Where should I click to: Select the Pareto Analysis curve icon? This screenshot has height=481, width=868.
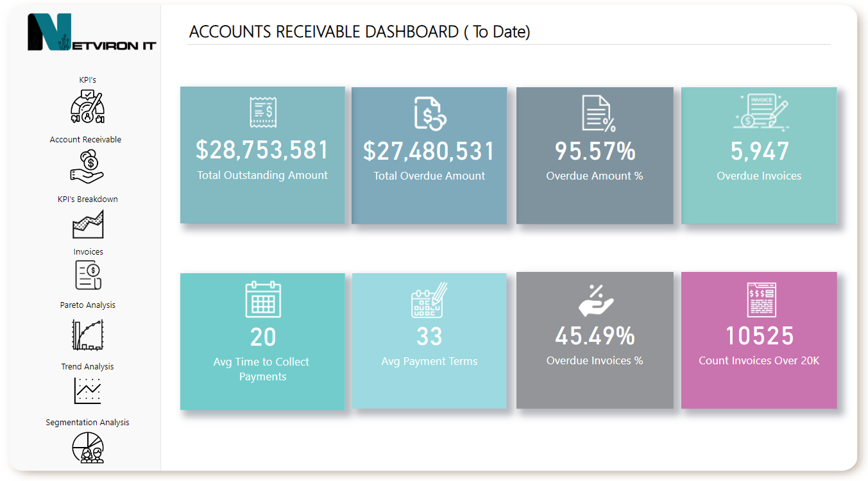pyautogui.click(x=88, y=334)
